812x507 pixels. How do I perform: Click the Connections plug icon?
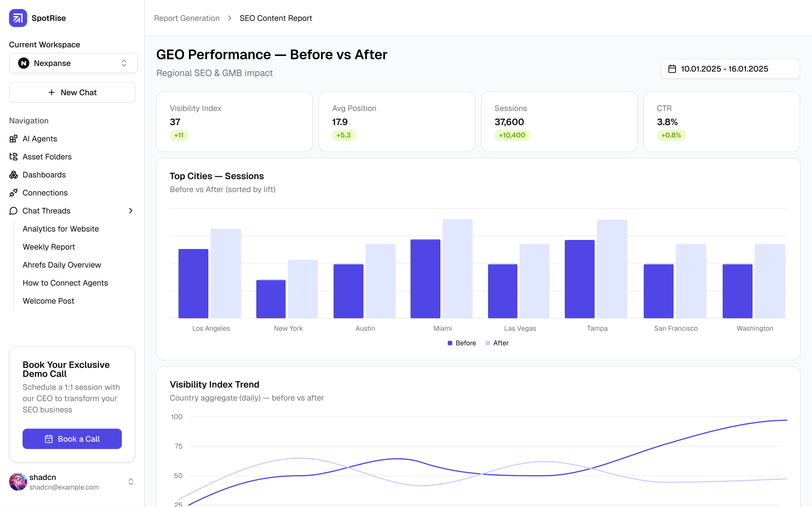pyautogui.click(x=14, y=193)
